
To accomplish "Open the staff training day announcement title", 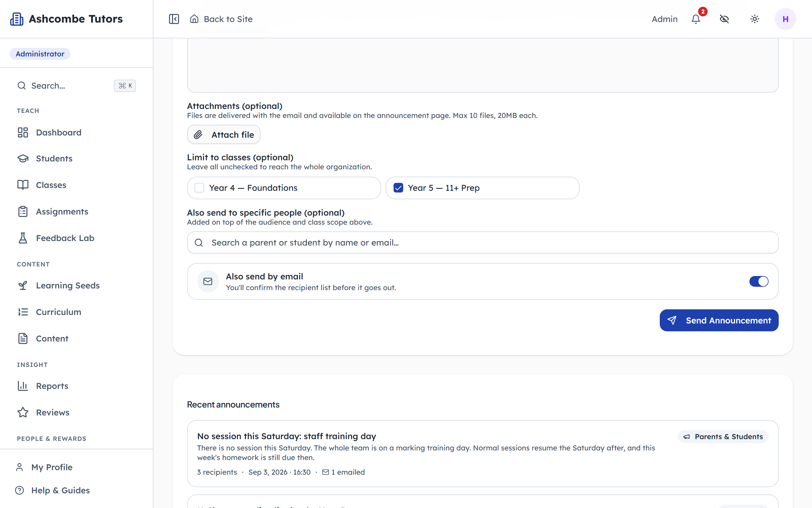I will [286, 436].
